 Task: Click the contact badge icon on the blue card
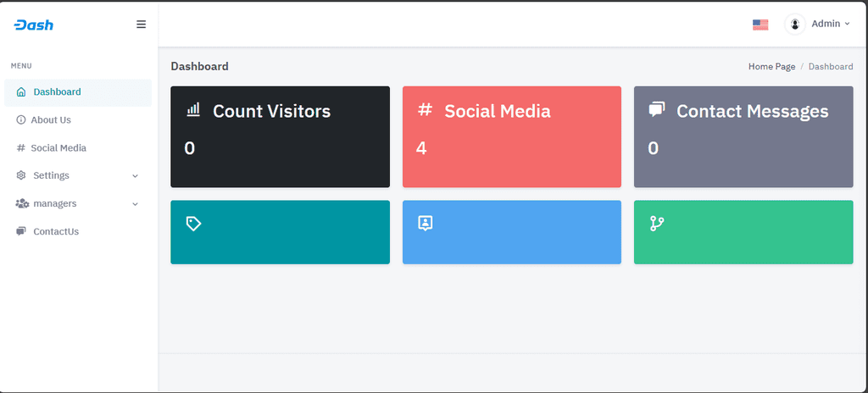click(426, 224)
